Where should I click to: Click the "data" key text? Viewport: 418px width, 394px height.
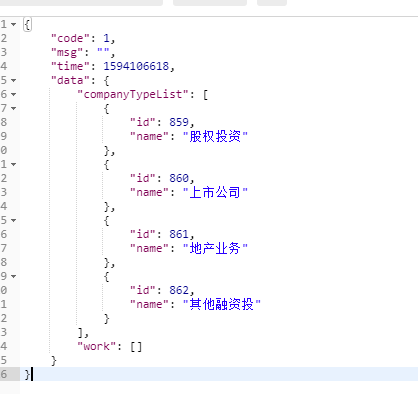70,80
